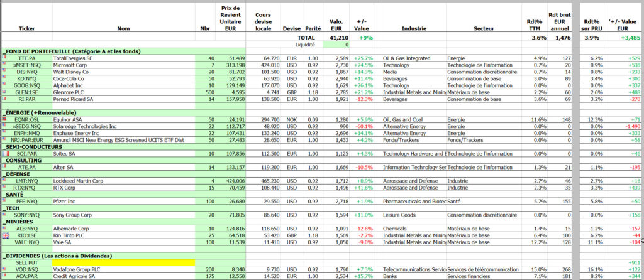Select the _DÉFENSE section row

pos(124,174)
